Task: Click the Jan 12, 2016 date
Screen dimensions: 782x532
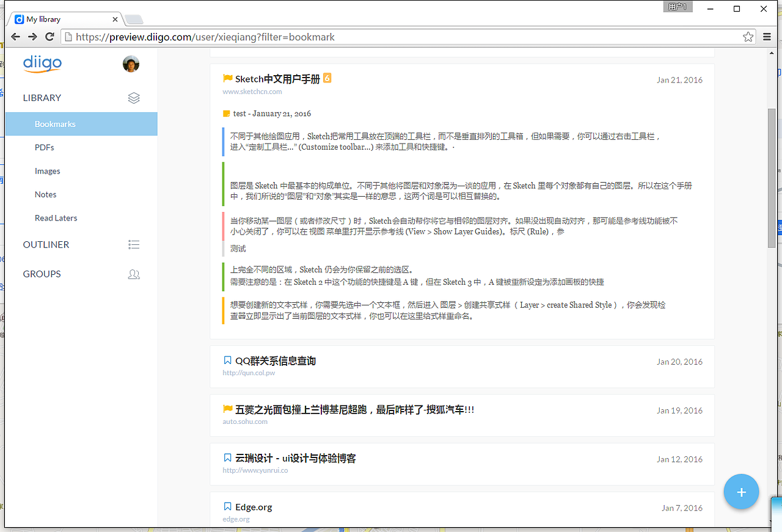Action: 679,459
